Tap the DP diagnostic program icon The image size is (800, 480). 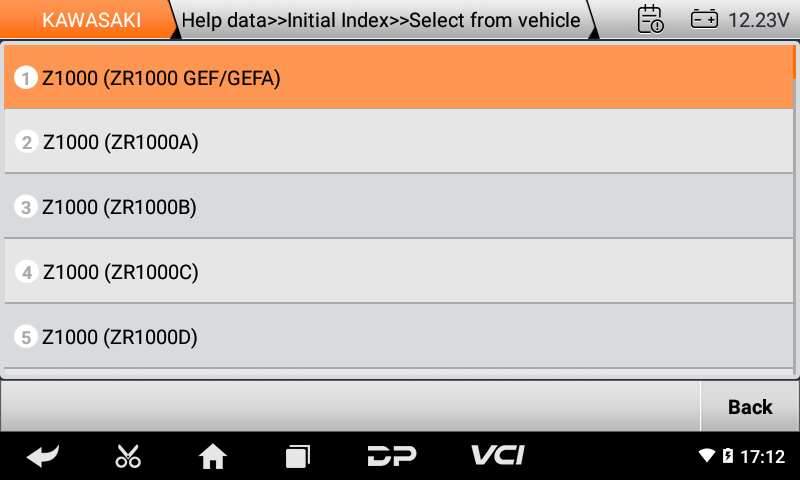392,456
